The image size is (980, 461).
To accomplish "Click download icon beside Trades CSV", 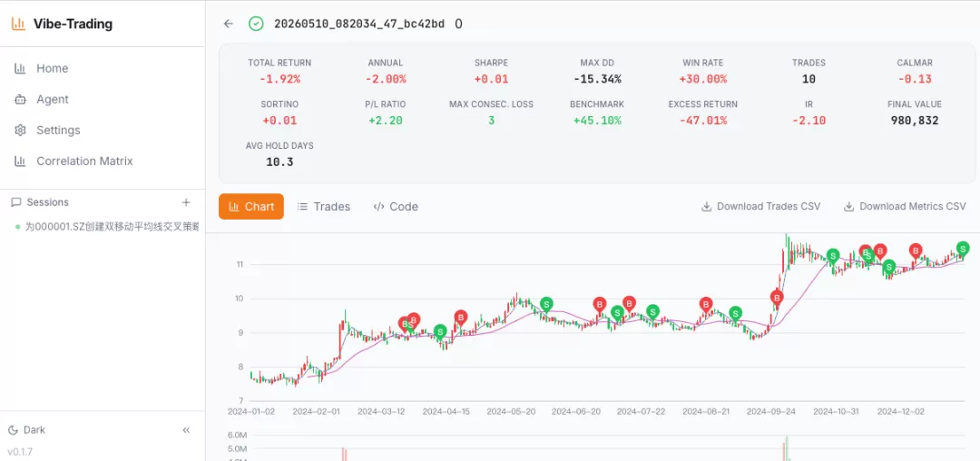I will coord(707,207).
